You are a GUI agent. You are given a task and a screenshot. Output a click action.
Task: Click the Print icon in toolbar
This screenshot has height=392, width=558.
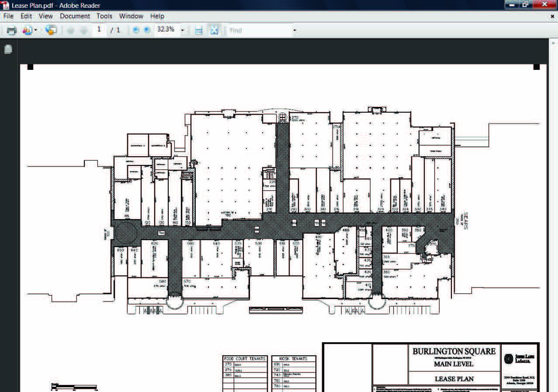[x=11, y=30]
